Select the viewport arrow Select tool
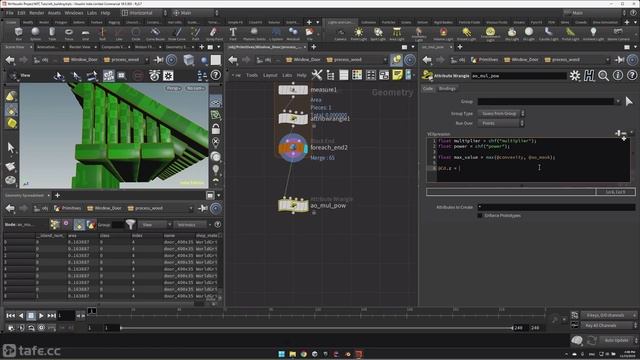 [11, 147]
